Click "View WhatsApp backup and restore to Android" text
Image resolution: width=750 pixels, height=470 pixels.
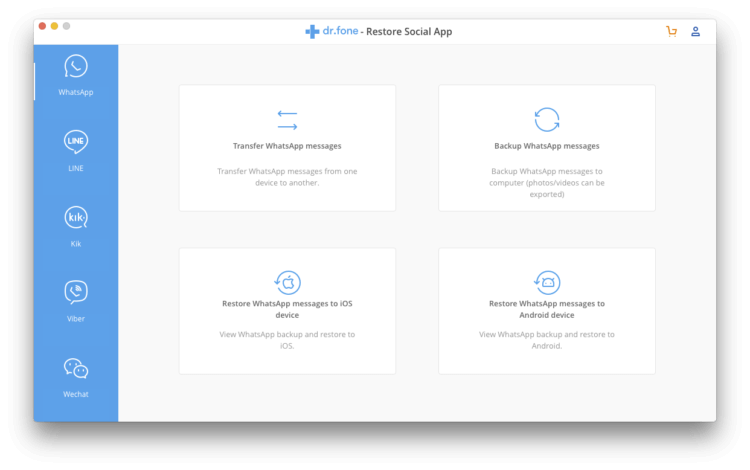pos(547,340)
